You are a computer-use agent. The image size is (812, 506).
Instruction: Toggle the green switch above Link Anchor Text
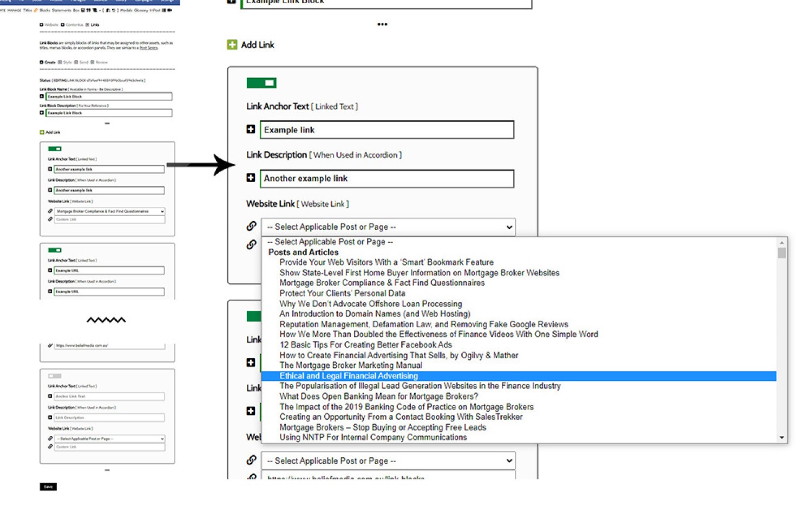[x=261, y=83]
